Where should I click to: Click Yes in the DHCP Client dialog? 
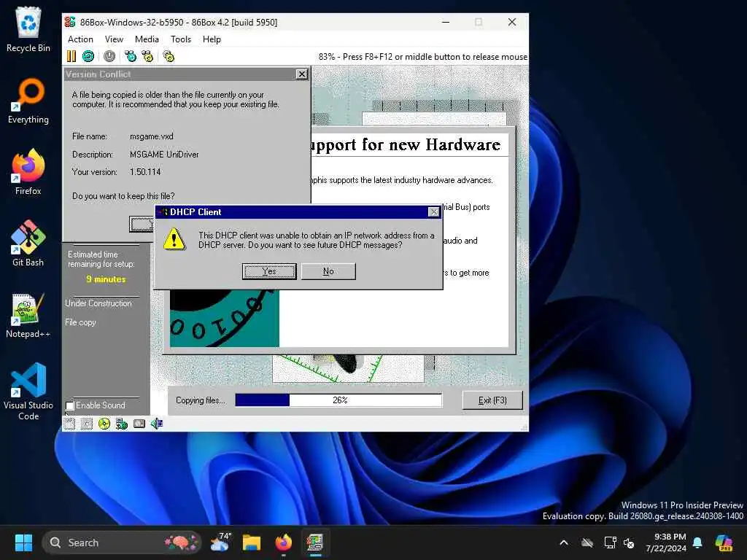tap(269, 271)
